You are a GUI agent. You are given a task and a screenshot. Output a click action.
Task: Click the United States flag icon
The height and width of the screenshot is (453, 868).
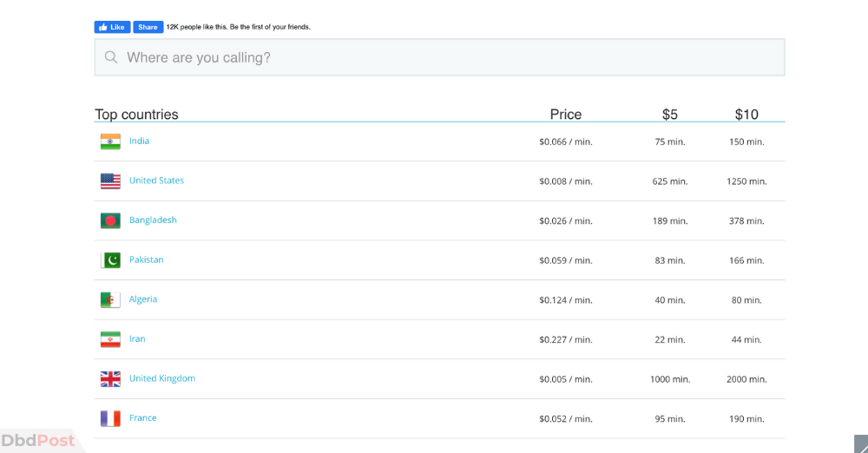pos(110,181)
